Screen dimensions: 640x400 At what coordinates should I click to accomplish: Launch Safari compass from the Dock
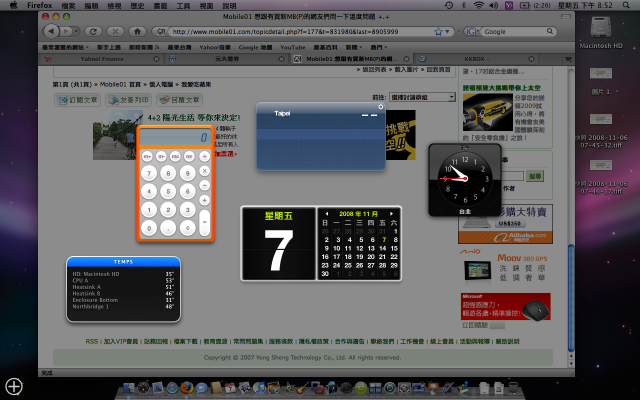click(172, 388)
